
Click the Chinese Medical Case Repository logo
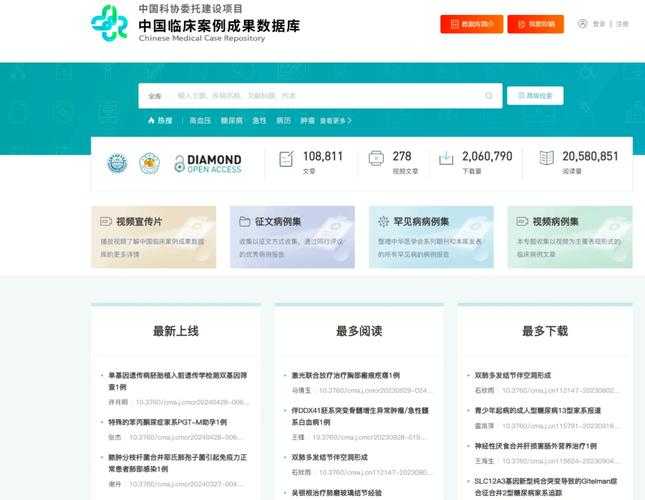109,23
